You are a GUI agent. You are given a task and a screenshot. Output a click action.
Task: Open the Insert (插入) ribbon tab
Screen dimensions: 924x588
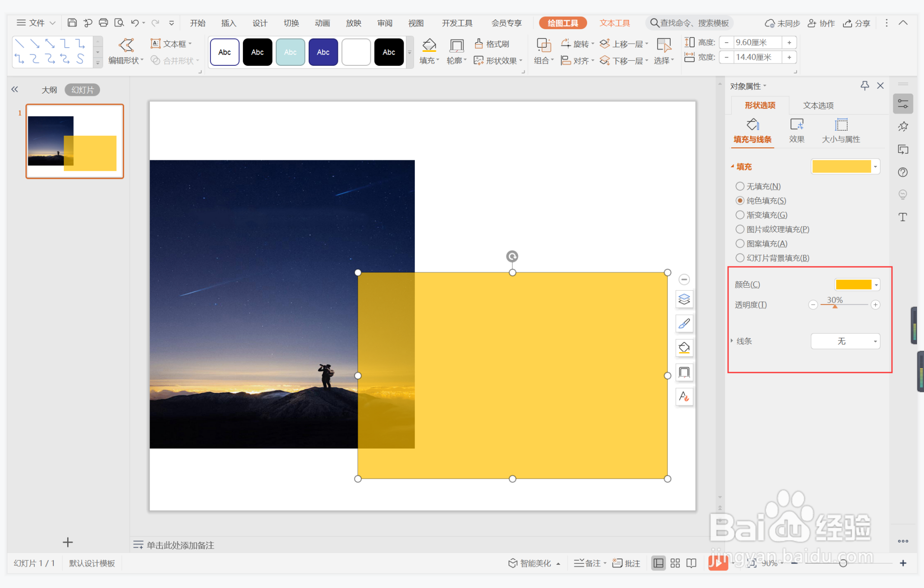[228, 23]
